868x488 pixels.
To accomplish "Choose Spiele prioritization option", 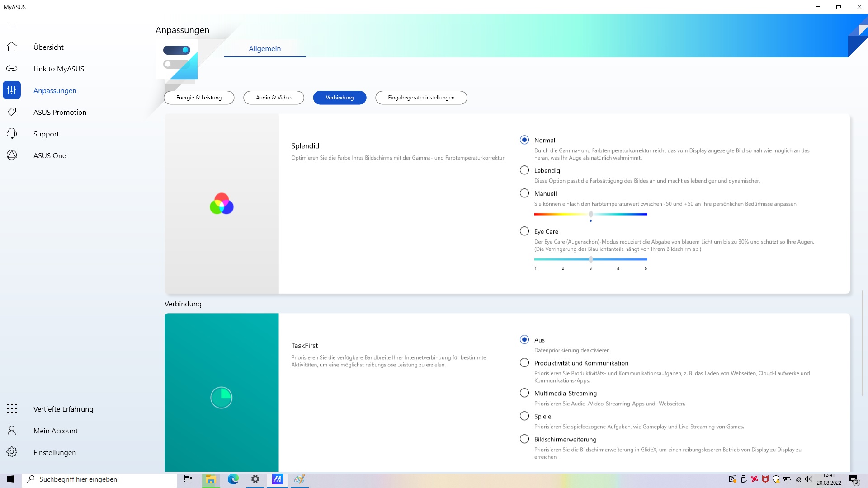I will [x=524, y=416].
